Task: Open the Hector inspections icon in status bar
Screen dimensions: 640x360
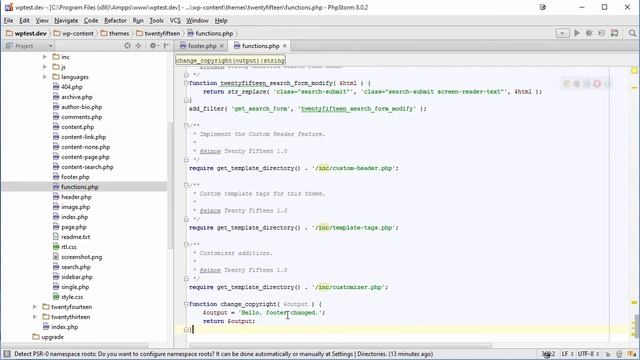Action: 619,354
